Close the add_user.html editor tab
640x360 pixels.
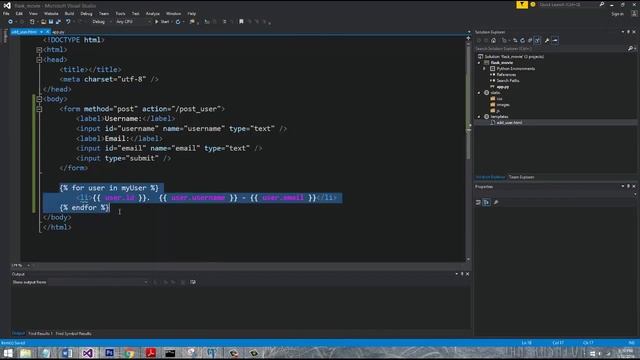(47, 32)
